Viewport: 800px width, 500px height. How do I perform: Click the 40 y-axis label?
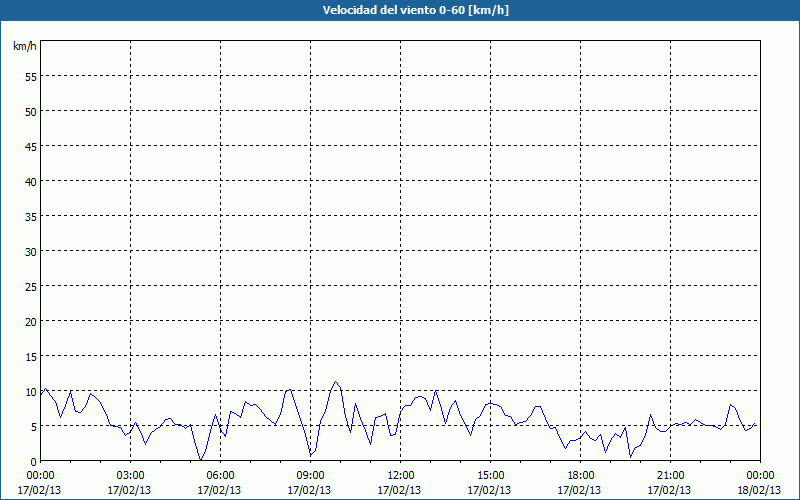pyautogui.click(x=31, y=182)
